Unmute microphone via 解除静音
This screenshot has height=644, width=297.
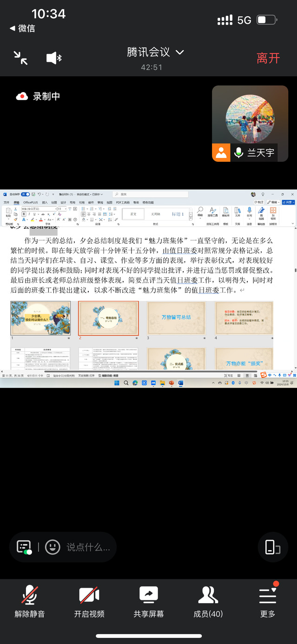pyautogui.click(x=30, y=601)
